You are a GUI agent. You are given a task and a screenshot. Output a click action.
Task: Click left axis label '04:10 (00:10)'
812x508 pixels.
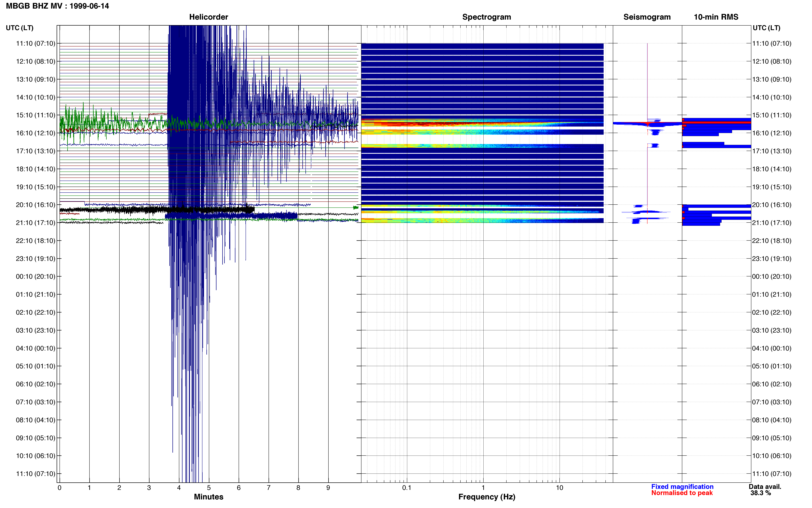36,348
